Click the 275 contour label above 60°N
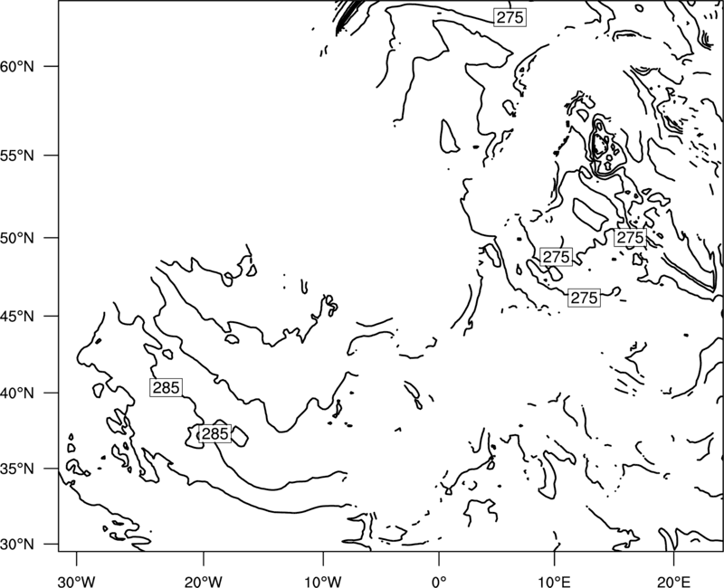Viewport: 724px width, 588px height. [510, 17]
